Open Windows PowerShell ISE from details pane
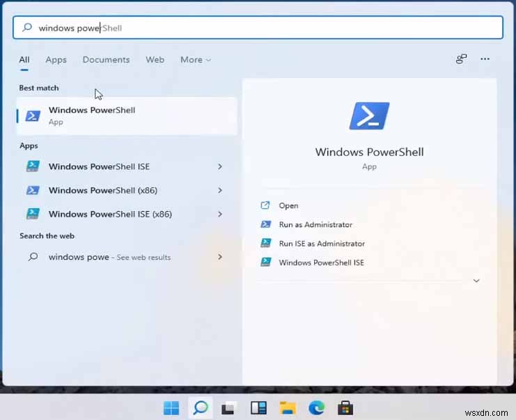The width and height of the screenshot is (516, 420). coord(322,263)
